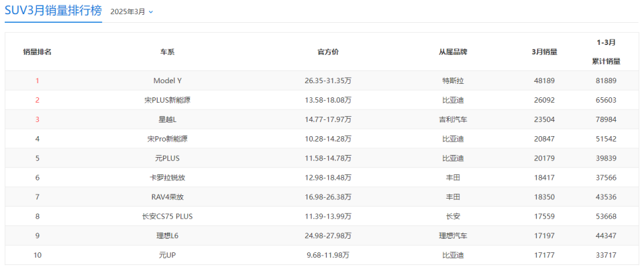This screenshot has height=269, width=644.
Task: Open the 2025年3月 month dropdown
Action: pyautogui.click(x=131, y=11)
